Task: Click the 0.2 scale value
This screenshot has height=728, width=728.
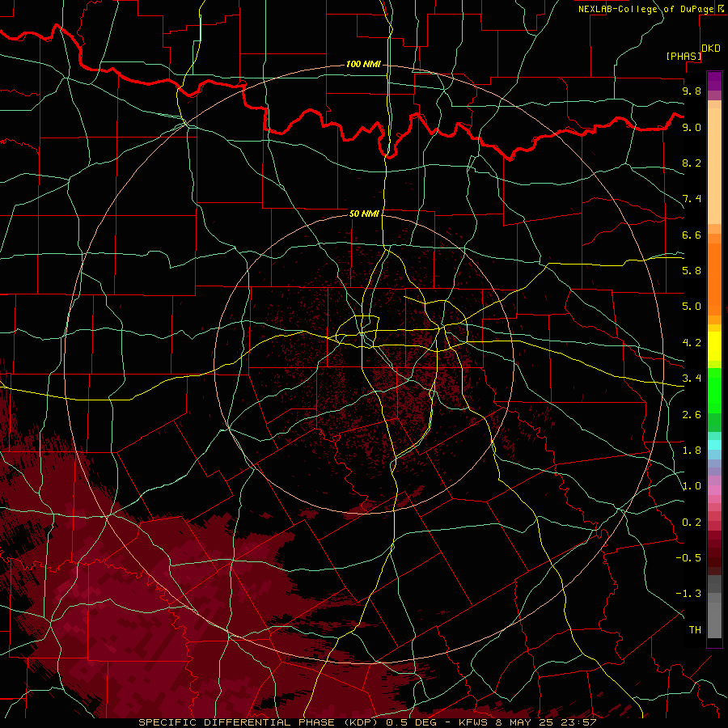Action: [692, 523]
